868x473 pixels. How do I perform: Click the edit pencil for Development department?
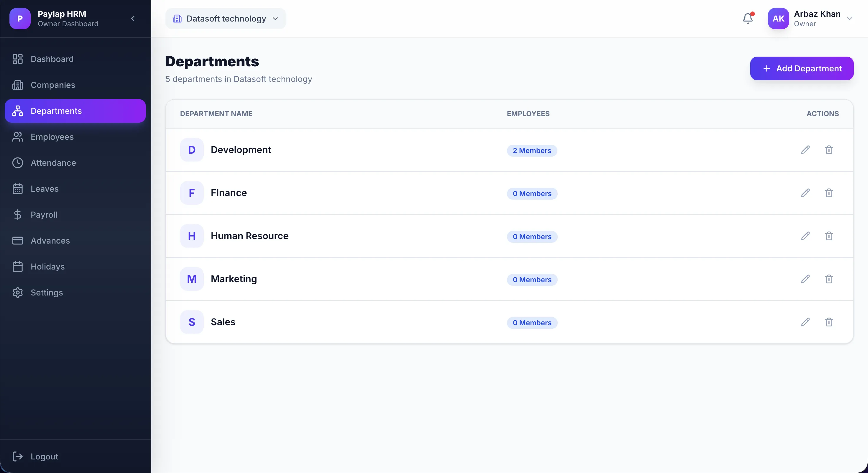805,150
